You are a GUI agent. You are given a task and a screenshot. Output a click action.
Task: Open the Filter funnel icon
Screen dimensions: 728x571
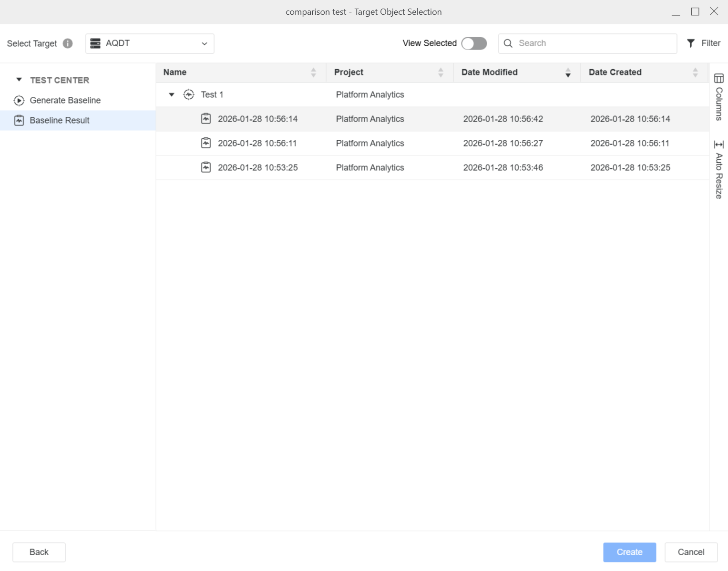691,43
